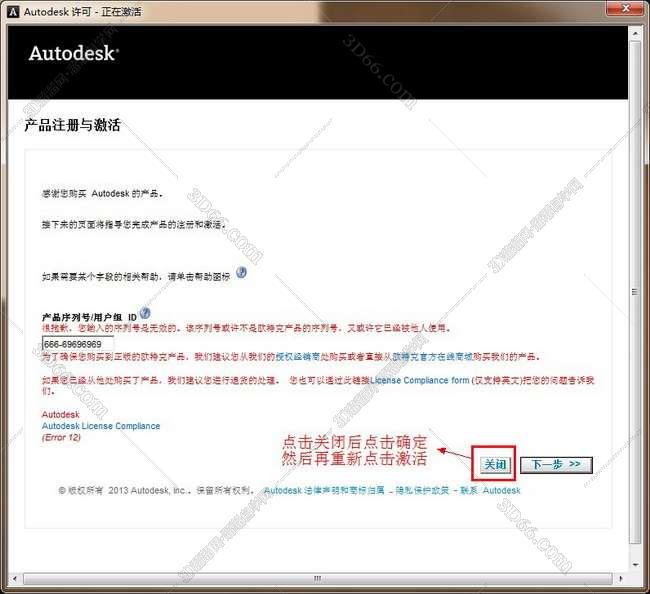Click the vertical scrollbar thumb
The image size is (650, 594).
click(x=635, y=292)
